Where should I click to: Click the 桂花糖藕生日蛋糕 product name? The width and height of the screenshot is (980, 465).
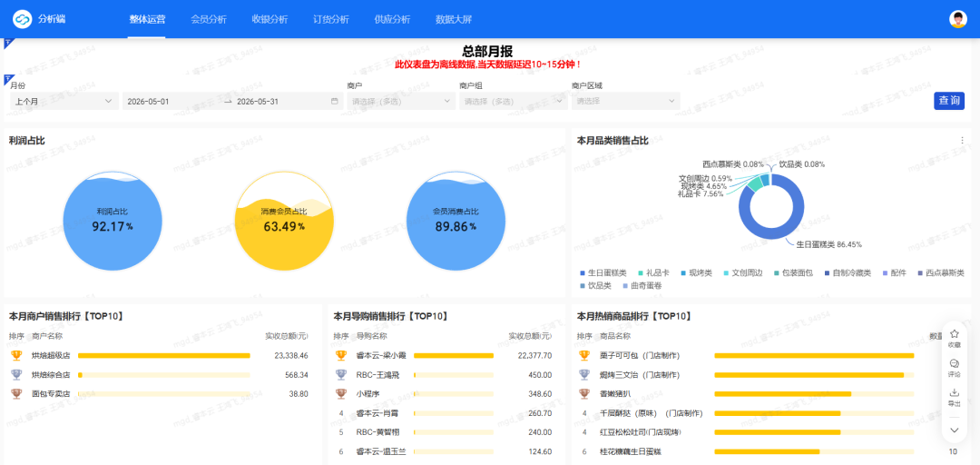(631, 452)
